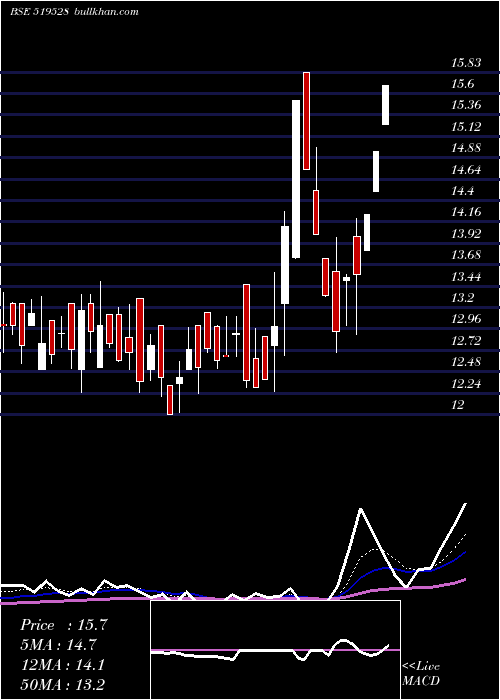Click the 12MA : 14.1 readout
This screenshot has width=500, height=700.
(63, 665)
